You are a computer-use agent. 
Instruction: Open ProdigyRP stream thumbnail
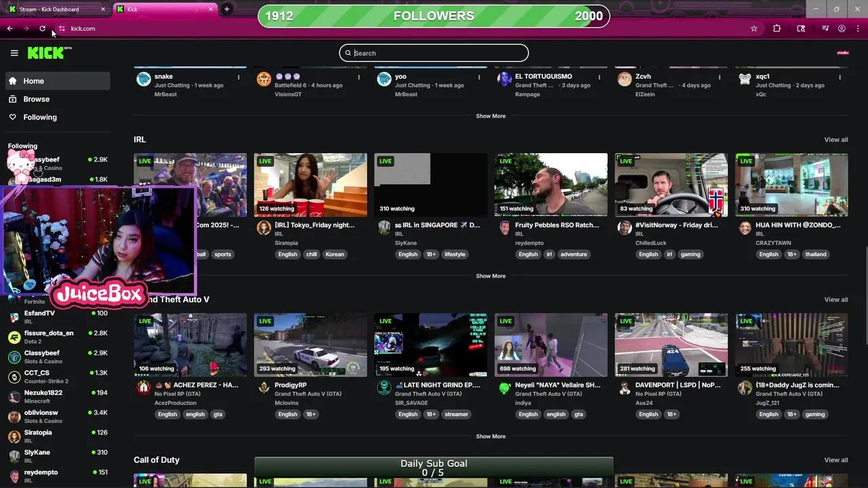coord(311,345)
